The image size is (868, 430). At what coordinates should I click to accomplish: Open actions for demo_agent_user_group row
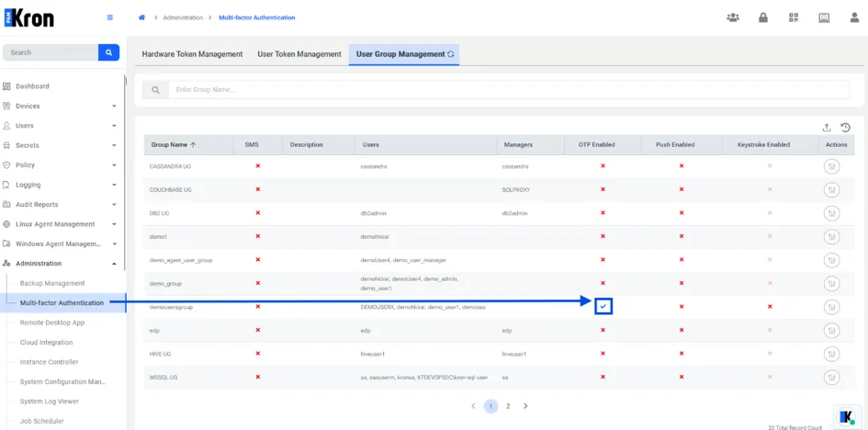(x=831, y=260)
